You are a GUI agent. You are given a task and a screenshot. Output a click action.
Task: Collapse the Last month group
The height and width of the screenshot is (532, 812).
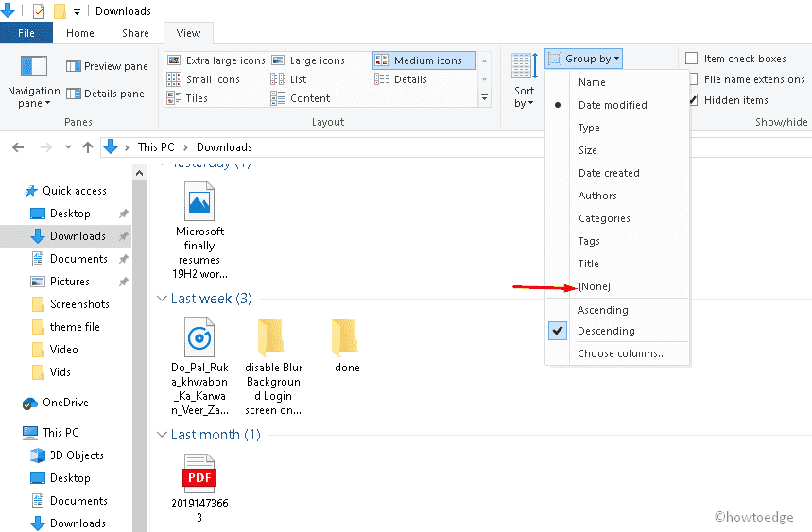pyautogui.click(x=162, y=435)
